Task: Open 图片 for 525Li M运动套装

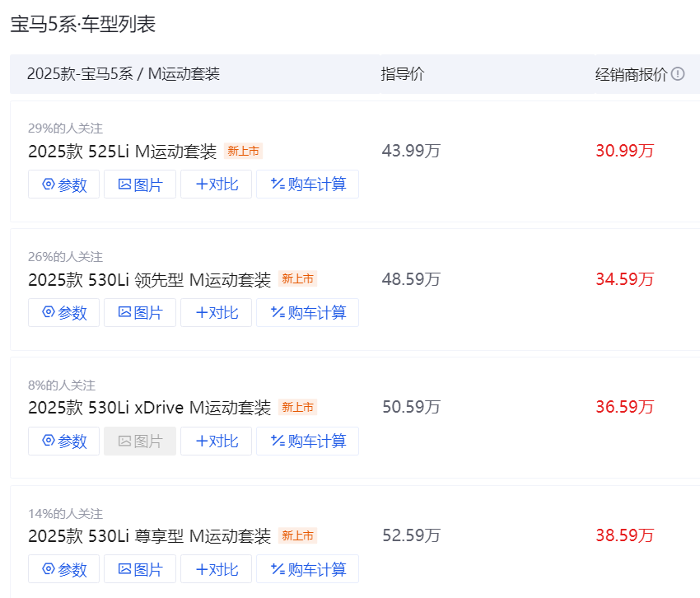Action: pos(140,184)
